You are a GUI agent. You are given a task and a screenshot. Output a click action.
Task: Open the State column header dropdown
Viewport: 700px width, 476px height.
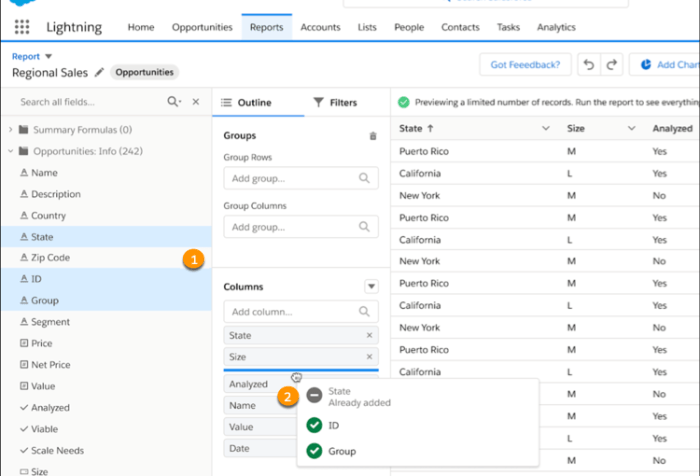click(545, 128)
